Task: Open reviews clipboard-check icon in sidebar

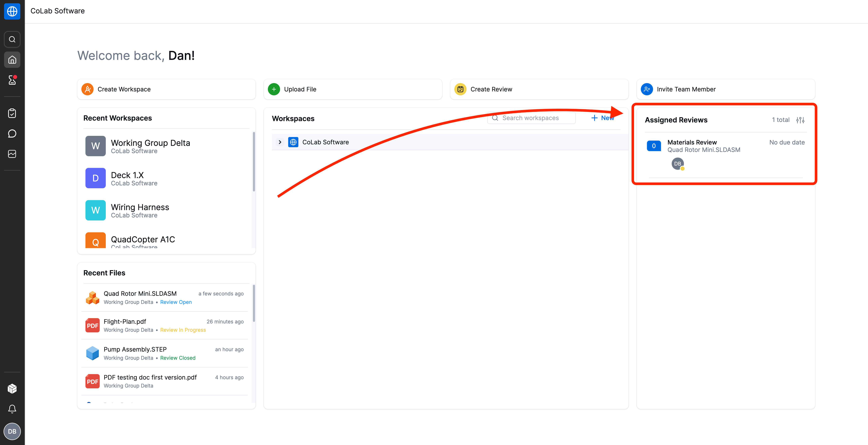Action: [12, 113]
